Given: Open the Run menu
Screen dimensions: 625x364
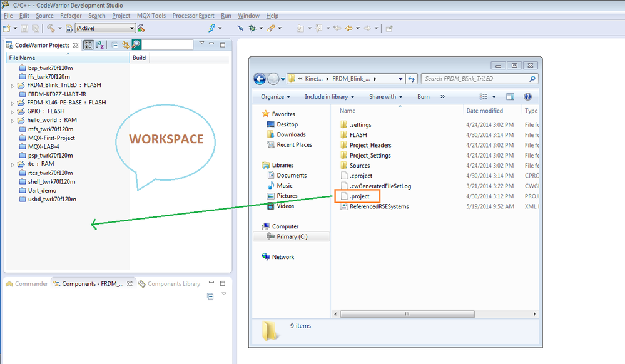Looking at the screenshot, I should coord(226,16).
